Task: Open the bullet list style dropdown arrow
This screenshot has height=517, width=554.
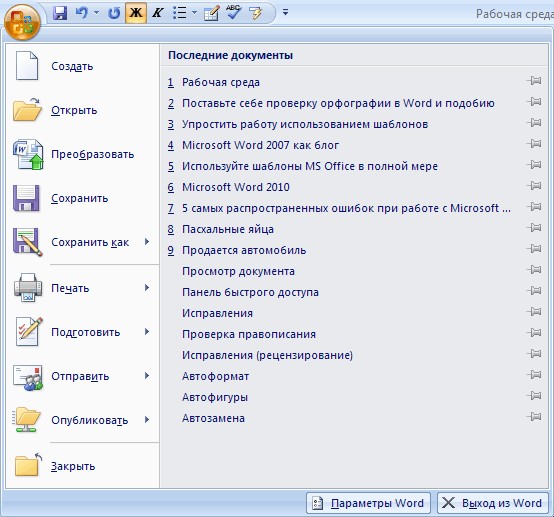Action: (194, 13)
